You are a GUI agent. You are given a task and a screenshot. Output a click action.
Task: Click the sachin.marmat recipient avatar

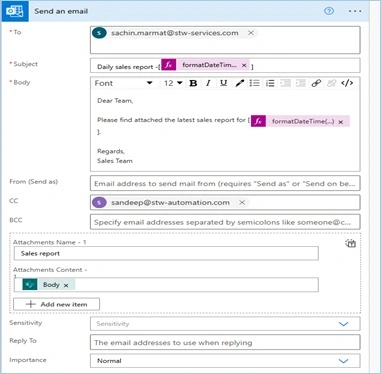[99, 33]
